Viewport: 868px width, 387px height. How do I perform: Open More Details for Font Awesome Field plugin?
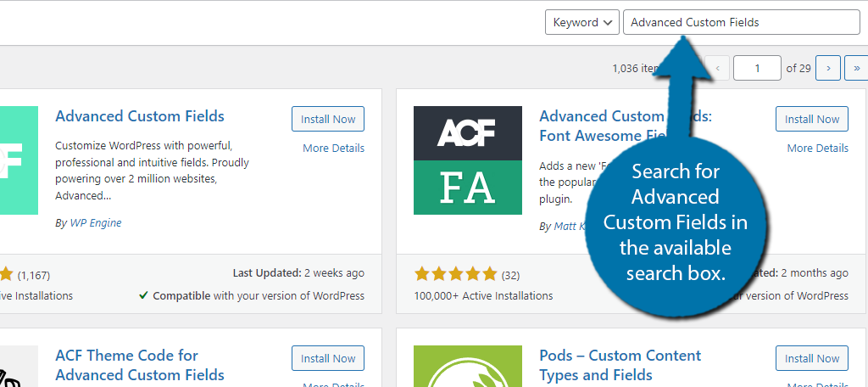click(818, 148)
